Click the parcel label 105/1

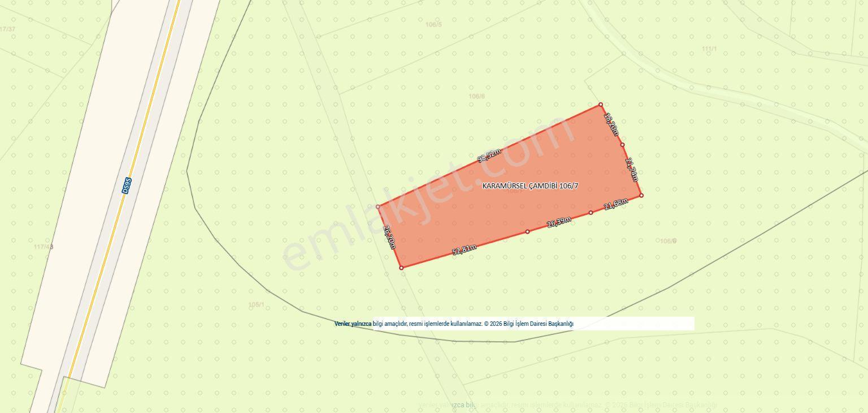256,304
